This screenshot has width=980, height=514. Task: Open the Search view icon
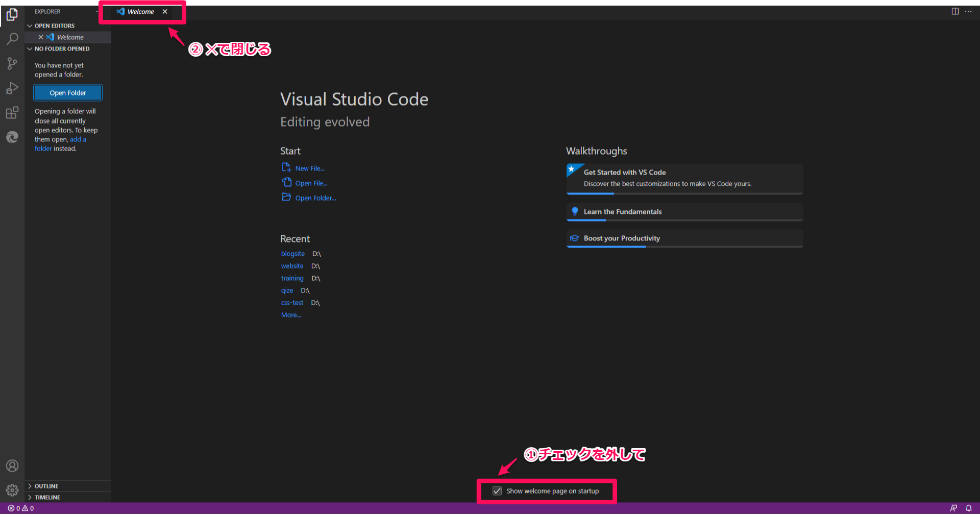coord(12,39)
